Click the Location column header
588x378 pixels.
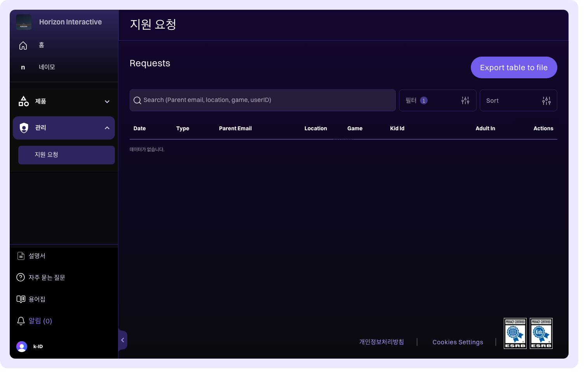click(x=316, y=128)
